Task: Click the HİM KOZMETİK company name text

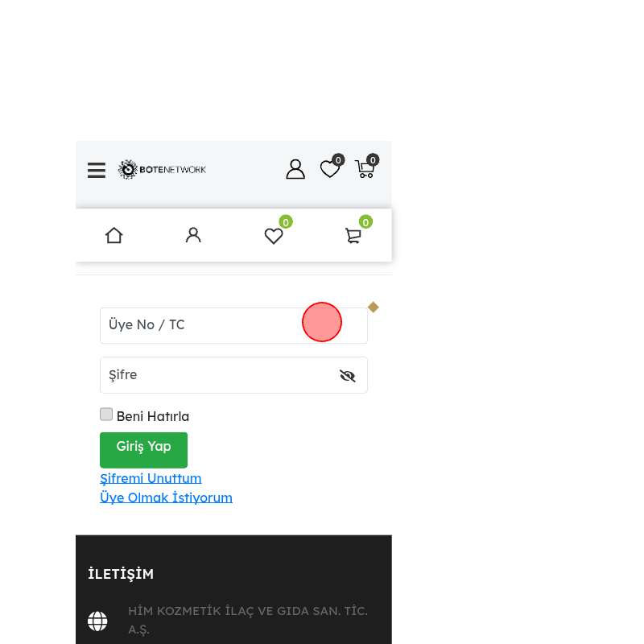Action: (x=248, y=620)
